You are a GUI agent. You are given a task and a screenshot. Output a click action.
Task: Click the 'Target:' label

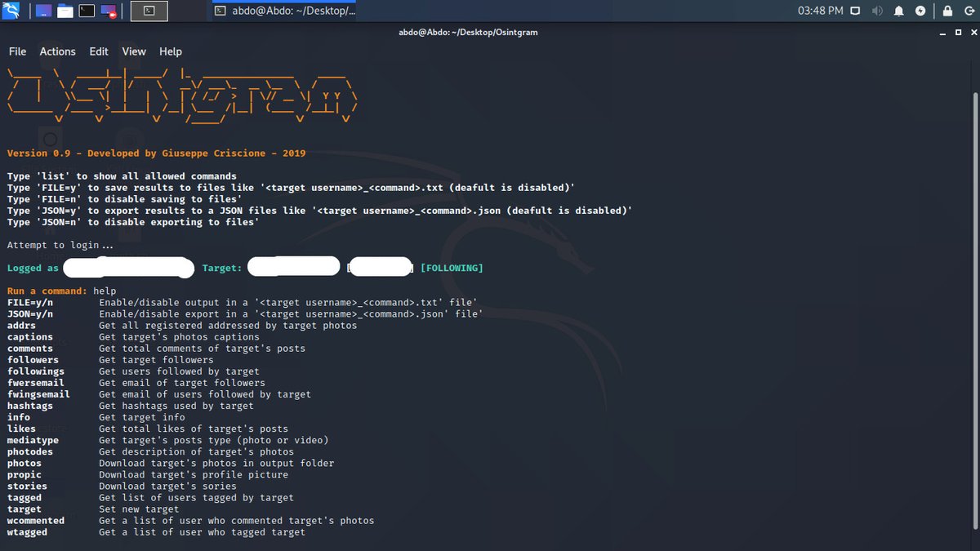coord(222,268)
